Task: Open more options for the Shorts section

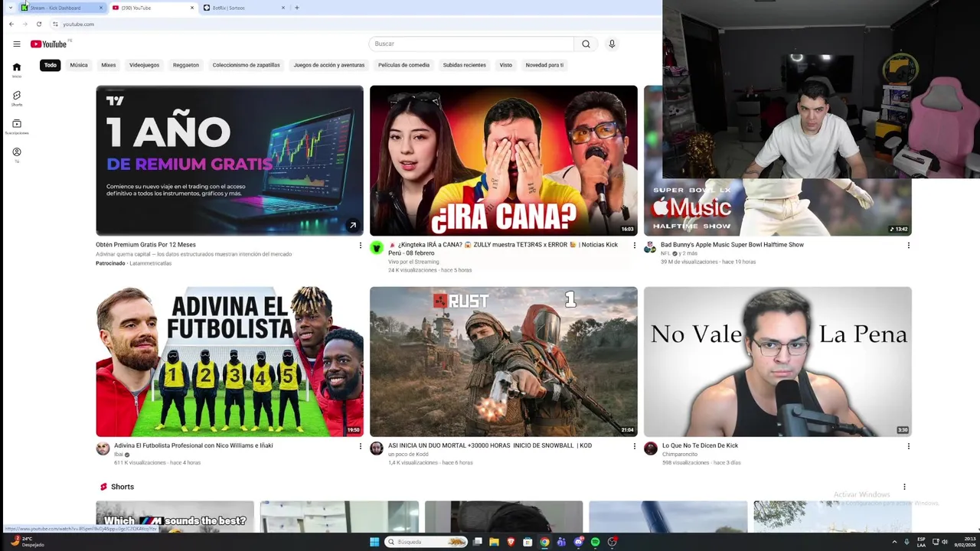Action: [904, 487]
